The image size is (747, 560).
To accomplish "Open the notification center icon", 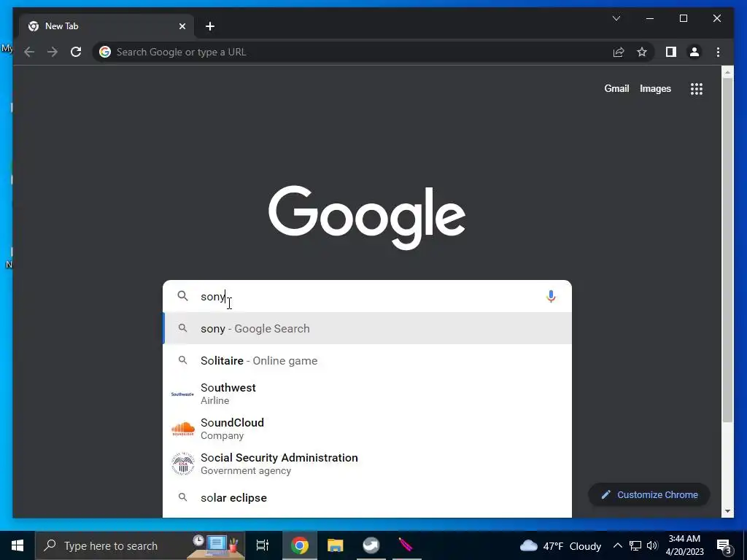I will point(724,545).
